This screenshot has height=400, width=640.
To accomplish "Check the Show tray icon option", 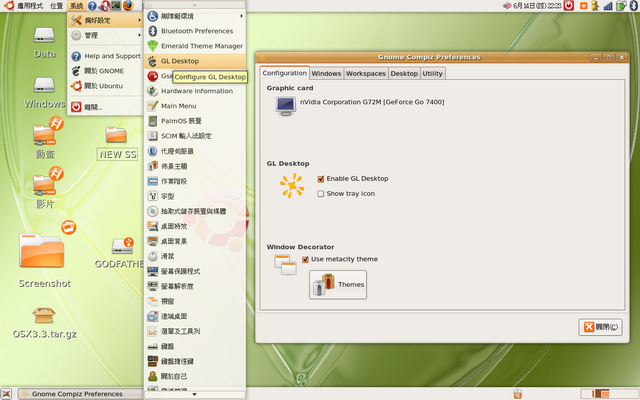I will pos(321,194).
